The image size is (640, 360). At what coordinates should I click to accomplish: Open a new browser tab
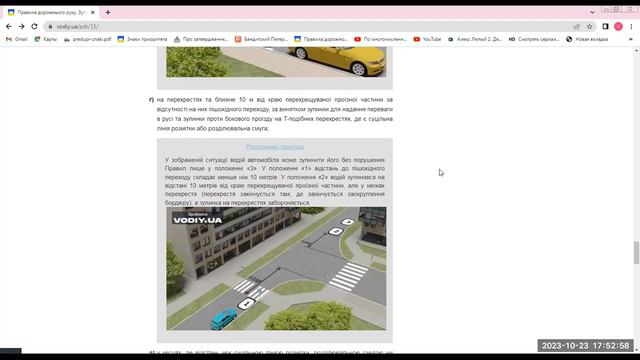coord(108,13)
